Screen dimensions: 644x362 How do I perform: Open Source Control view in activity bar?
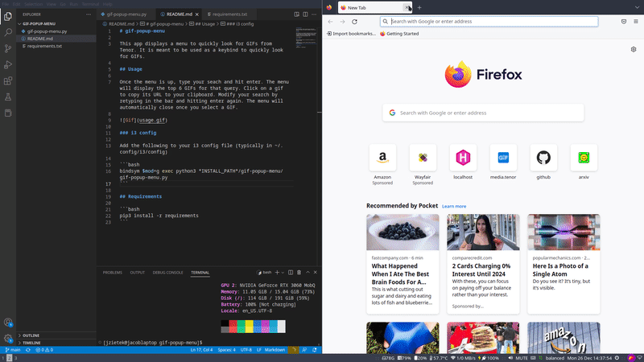click(8, 48)
